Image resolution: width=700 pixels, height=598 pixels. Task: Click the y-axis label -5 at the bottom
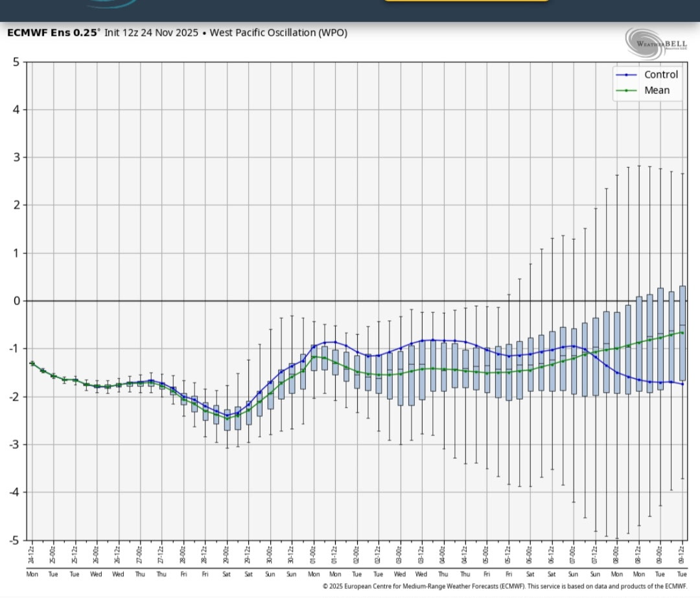click(14, 540)
